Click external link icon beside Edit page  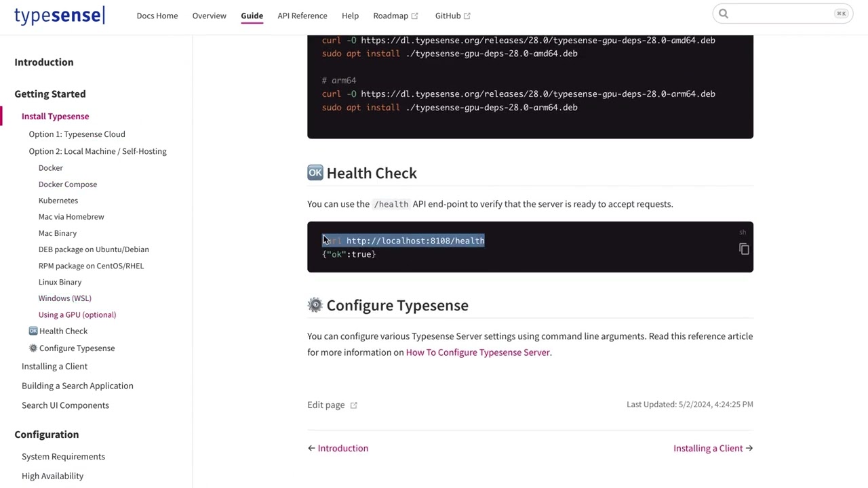(353, 405)
